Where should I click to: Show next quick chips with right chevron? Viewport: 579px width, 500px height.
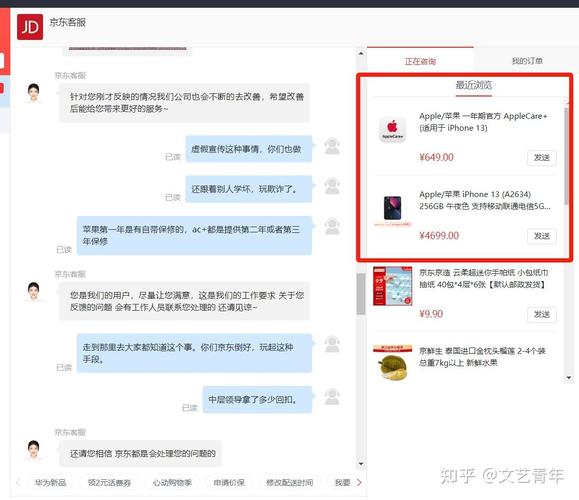359,482
